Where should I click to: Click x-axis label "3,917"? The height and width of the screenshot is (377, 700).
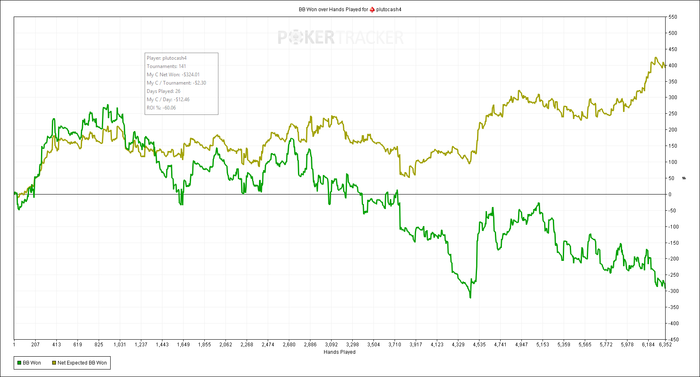tap(416, 344)
